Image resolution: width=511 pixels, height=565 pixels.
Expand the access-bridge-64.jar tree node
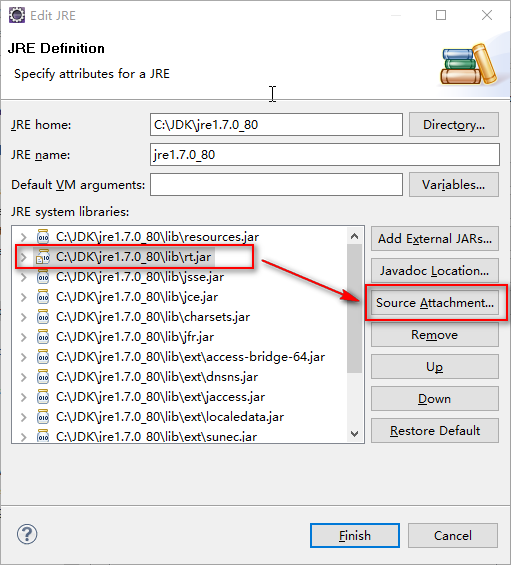point(24,357)
